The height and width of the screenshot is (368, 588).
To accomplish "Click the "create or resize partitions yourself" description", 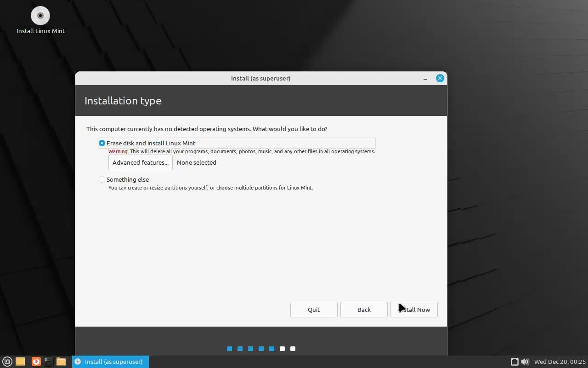I will pos(211,188).
